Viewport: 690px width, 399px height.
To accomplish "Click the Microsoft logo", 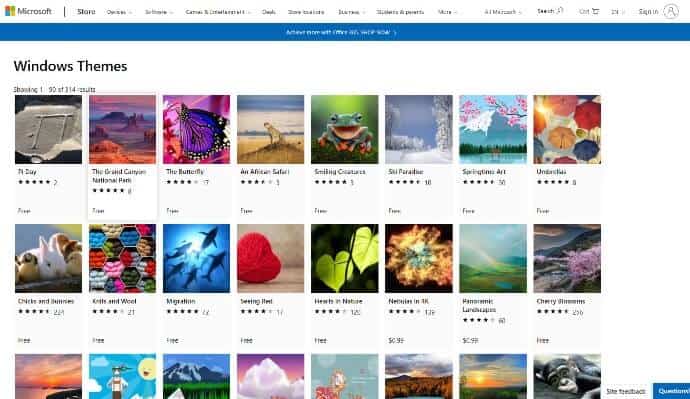I will click(x=28, y=11).
